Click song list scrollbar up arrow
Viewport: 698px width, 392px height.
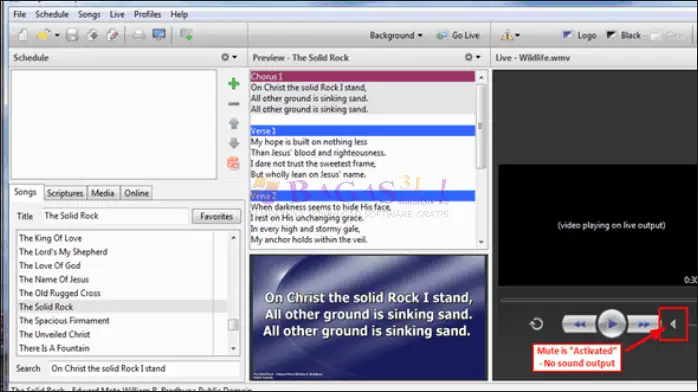click(x=233, y=238)
